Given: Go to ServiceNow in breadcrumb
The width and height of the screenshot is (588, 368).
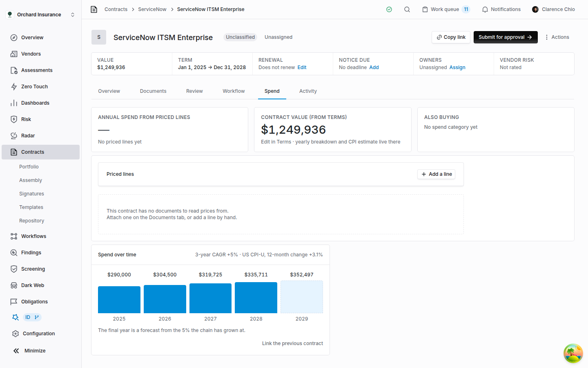Looking at the screenshot, I should pyautogui.click(x=152, y=9).
